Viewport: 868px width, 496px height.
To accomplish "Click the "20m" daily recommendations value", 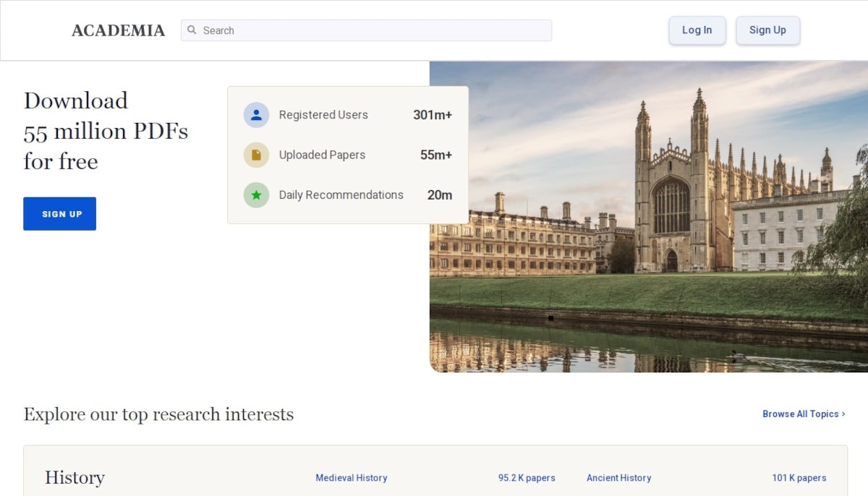I will tap(440, 195).
